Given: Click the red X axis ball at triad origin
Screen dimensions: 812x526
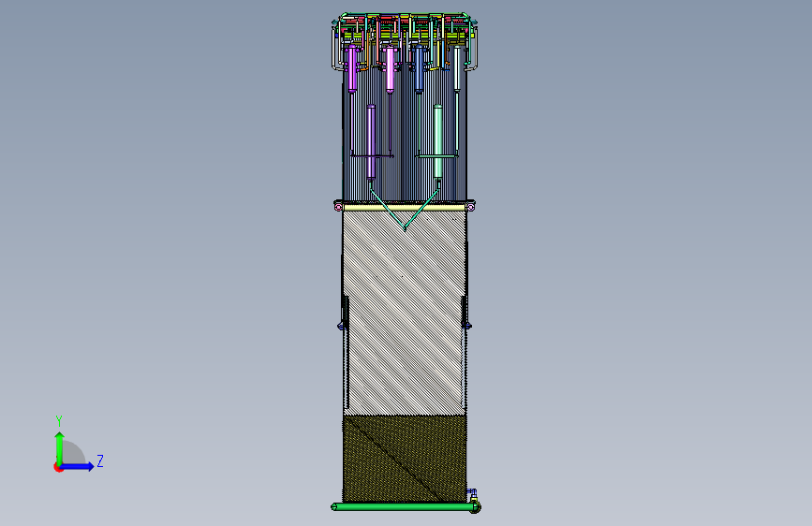Looking at the screenshot, I should pyautogui.click(x=58, y=467).
